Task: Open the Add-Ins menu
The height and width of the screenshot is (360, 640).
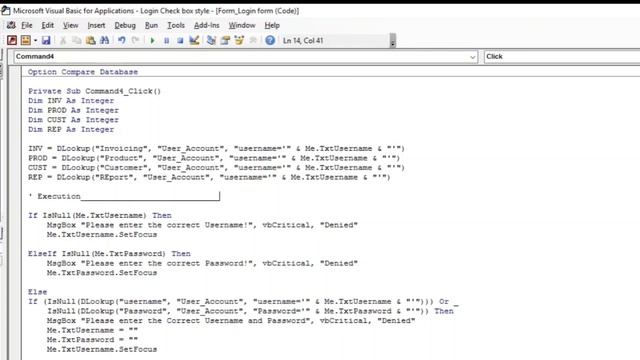Action: coord(207,25)
